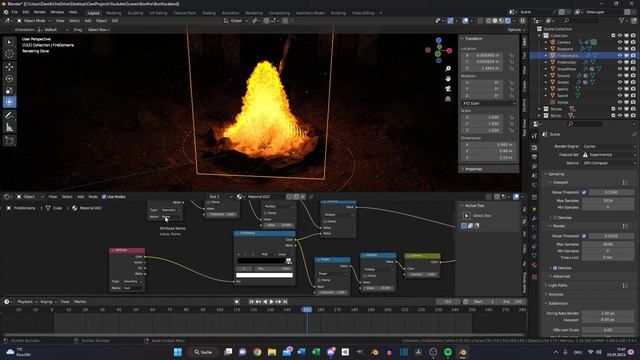Exclude Collection from view layer checkbox
The height and width of the screenshot is (360, 640).
pos(613,36)
